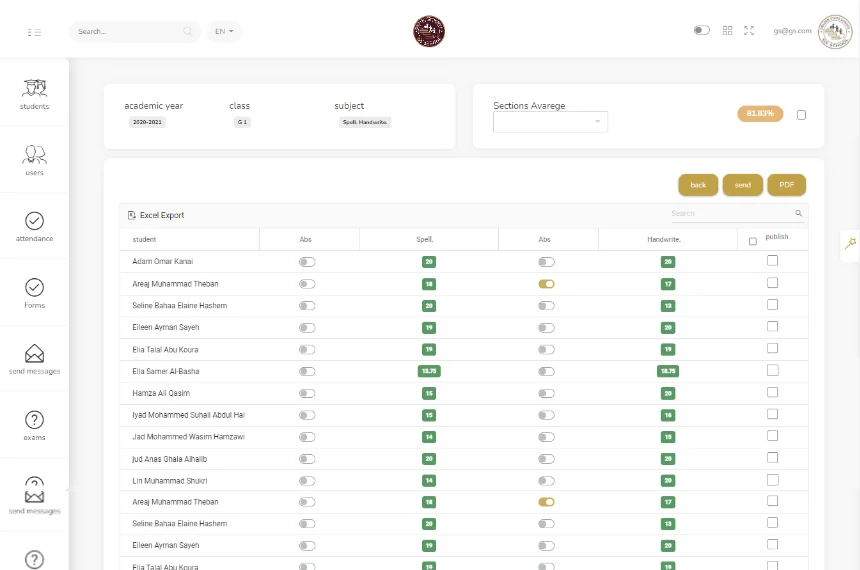Click the PDF button

(x=787, y=185)
